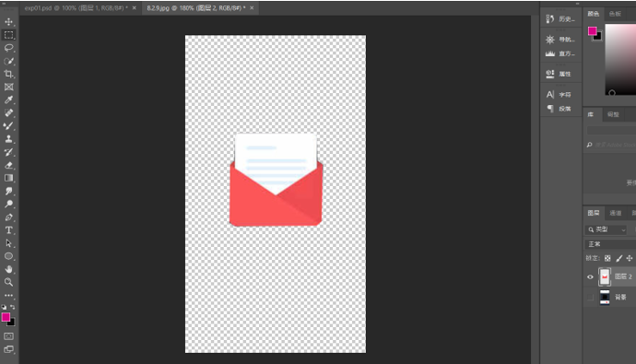Switch to the 8.2.9.jpg document tab
This screenshot has width=636, height=364.
pos(196,8)
